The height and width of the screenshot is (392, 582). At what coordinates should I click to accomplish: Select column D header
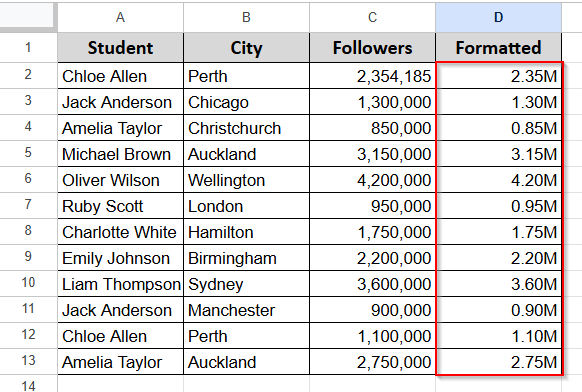(x=498, y=17)
